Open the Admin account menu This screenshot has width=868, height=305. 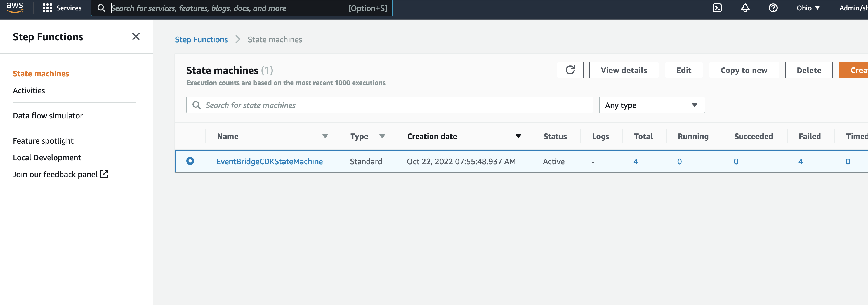[853, 8]
